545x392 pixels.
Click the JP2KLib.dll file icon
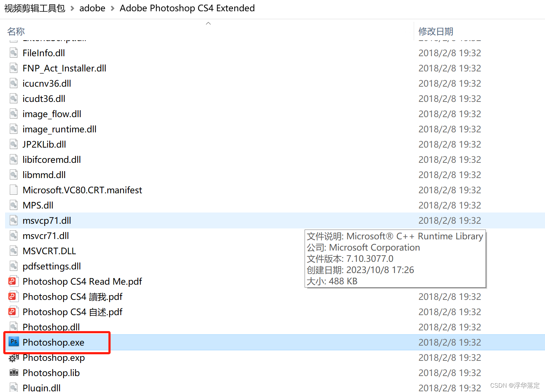(x=13, y=144)
